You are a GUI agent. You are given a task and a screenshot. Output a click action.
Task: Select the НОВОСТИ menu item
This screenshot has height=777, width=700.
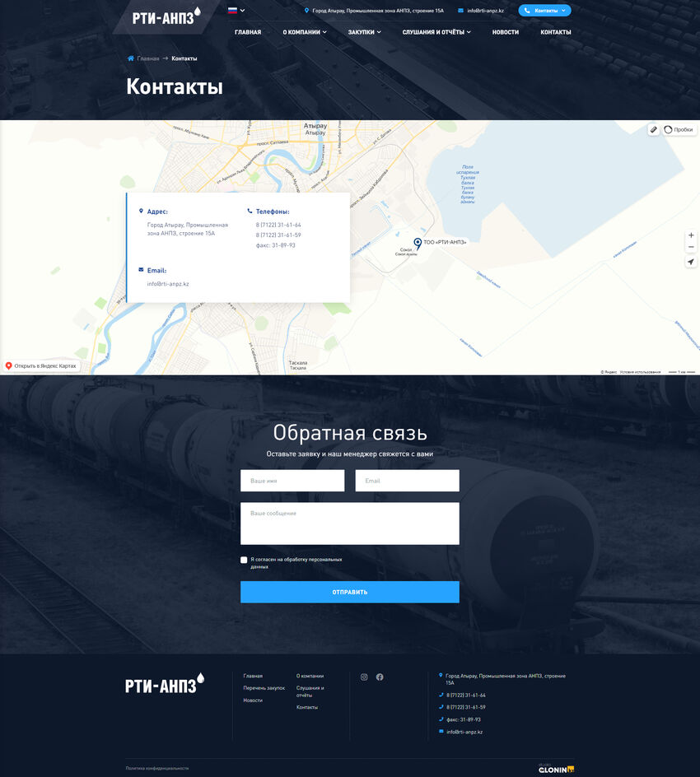coord(505,32)
